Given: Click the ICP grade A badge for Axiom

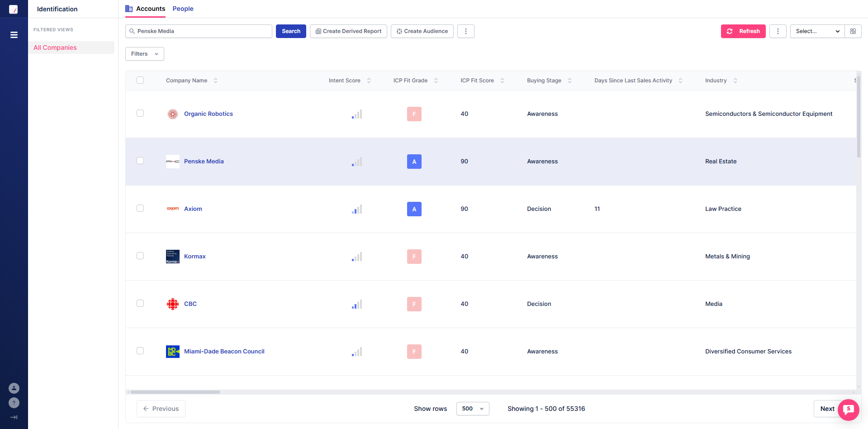Looking at the screenshot, I should click(414, 209).
